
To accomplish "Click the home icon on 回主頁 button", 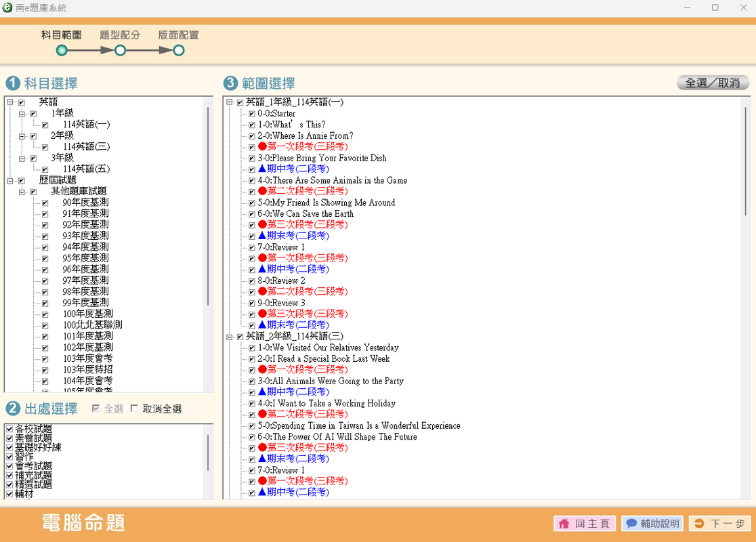I will coord(564,524).
